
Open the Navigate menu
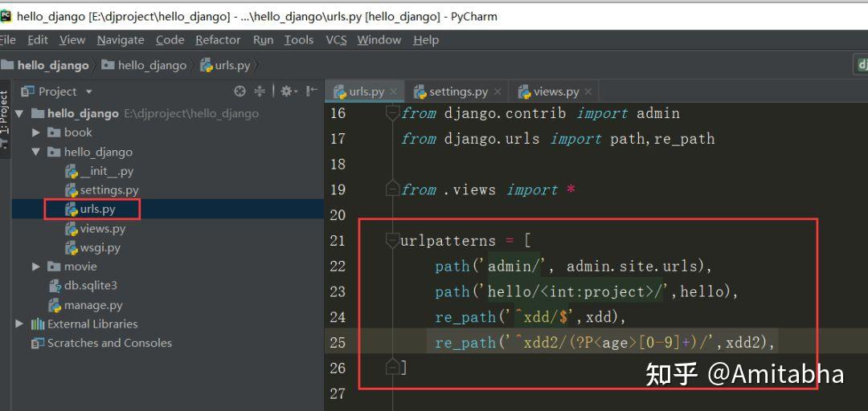coord(121,40)
